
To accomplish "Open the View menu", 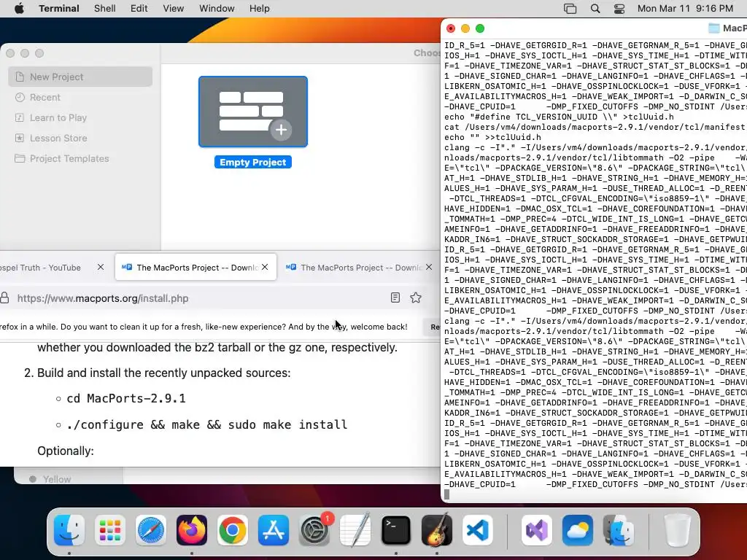I will (174, 9).
